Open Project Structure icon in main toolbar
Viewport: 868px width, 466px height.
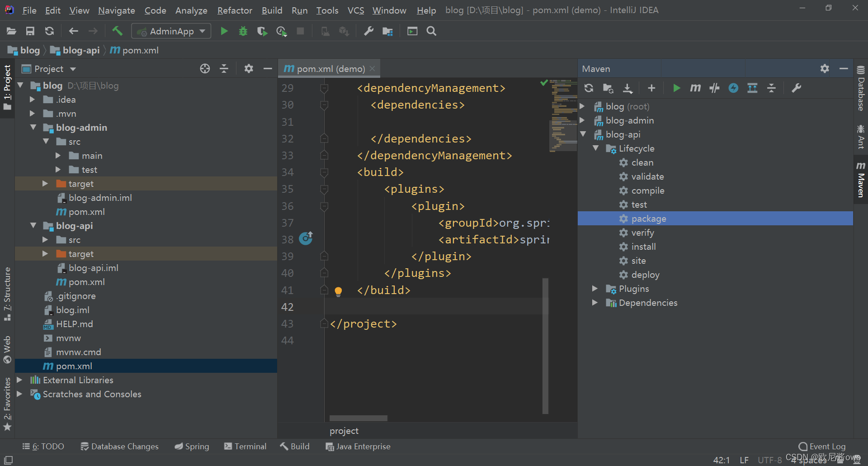387,31
